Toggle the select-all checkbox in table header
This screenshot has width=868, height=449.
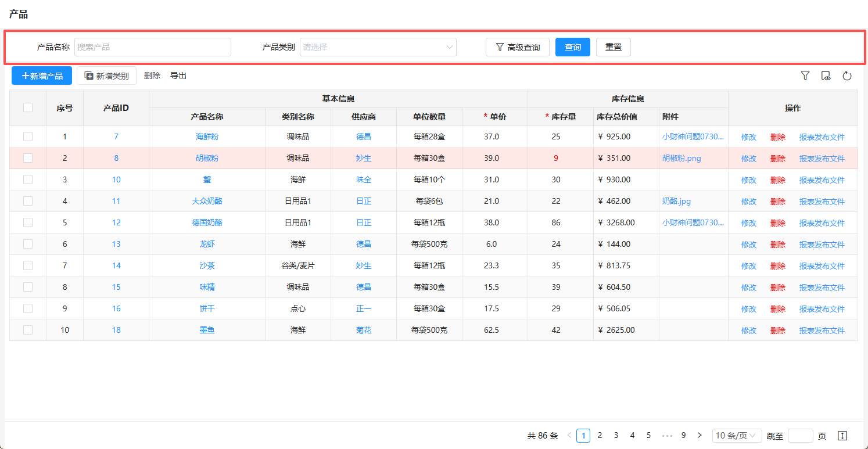[28, 107]
